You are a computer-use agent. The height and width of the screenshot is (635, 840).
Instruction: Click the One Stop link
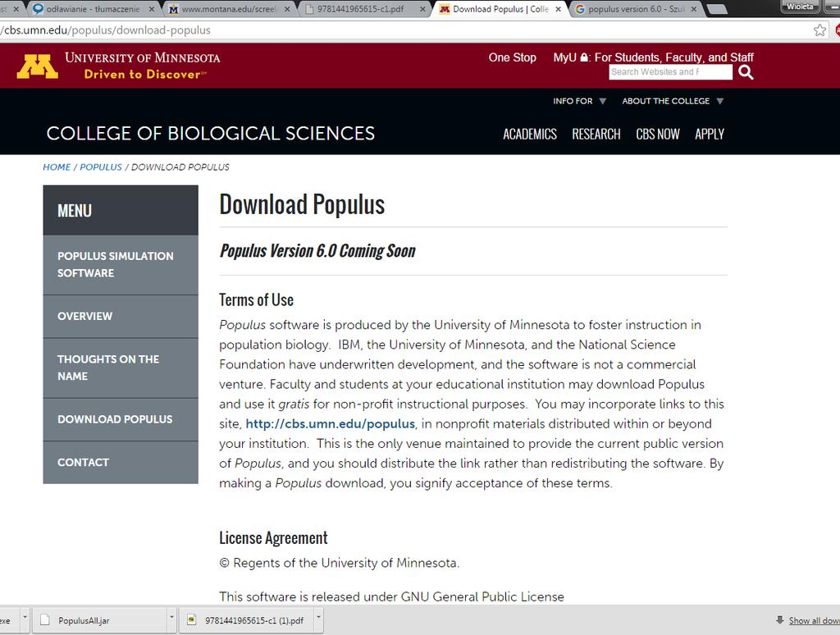[x=512, y=57]
